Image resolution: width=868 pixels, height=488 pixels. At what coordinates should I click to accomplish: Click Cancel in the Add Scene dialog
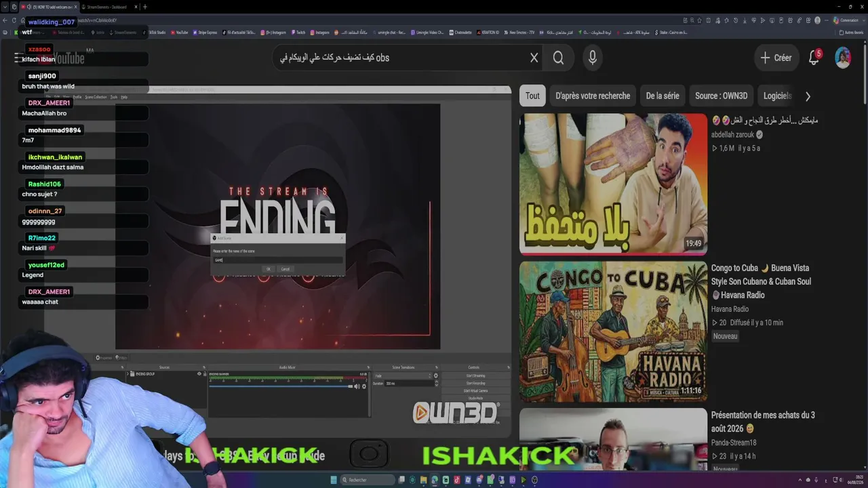[x=285, y=269]
